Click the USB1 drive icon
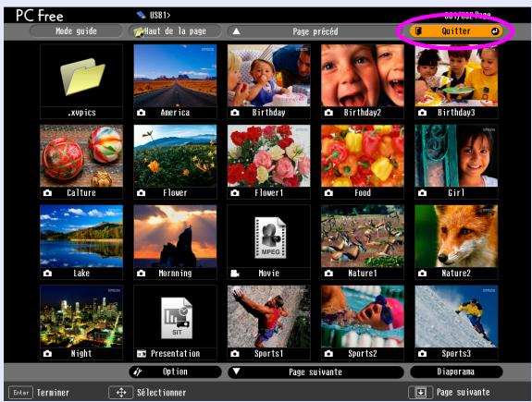This screenshot has width=532, height=402. [141, 15]
